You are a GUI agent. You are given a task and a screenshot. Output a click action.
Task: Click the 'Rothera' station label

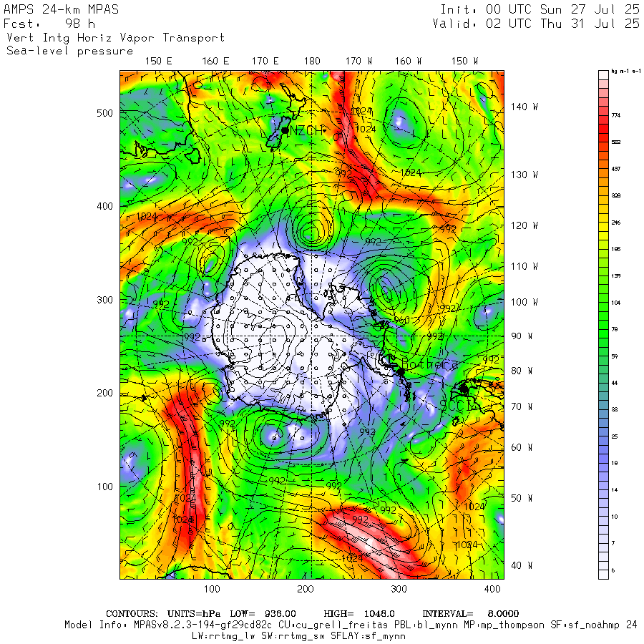[x=430, y=364]
